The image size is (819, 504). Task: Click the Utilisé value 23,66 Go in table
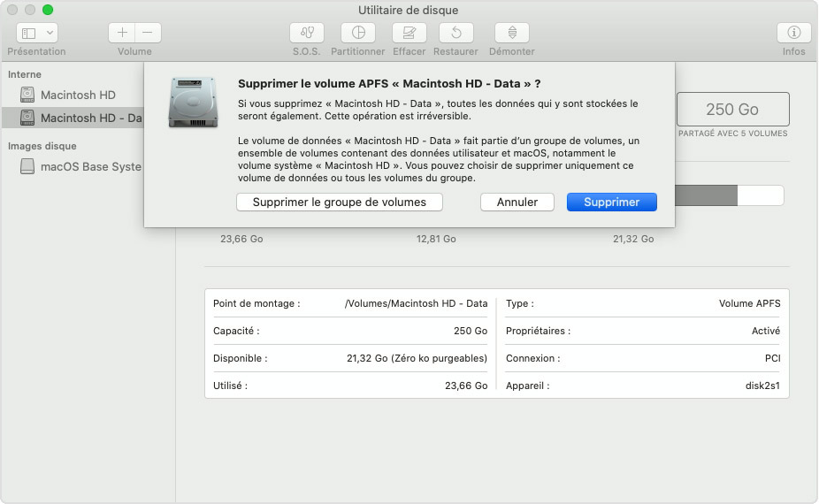click(466, 386)
